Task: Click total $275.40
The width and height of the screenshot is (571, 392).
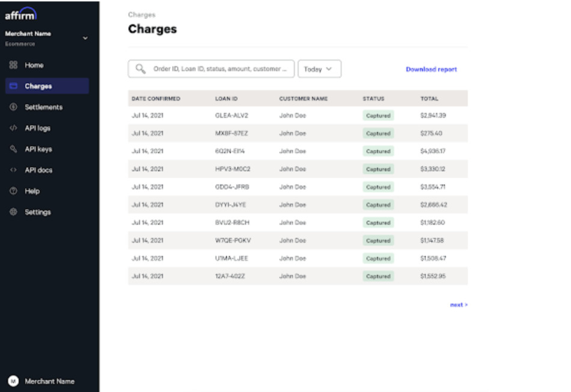Action: coord(431,133)
